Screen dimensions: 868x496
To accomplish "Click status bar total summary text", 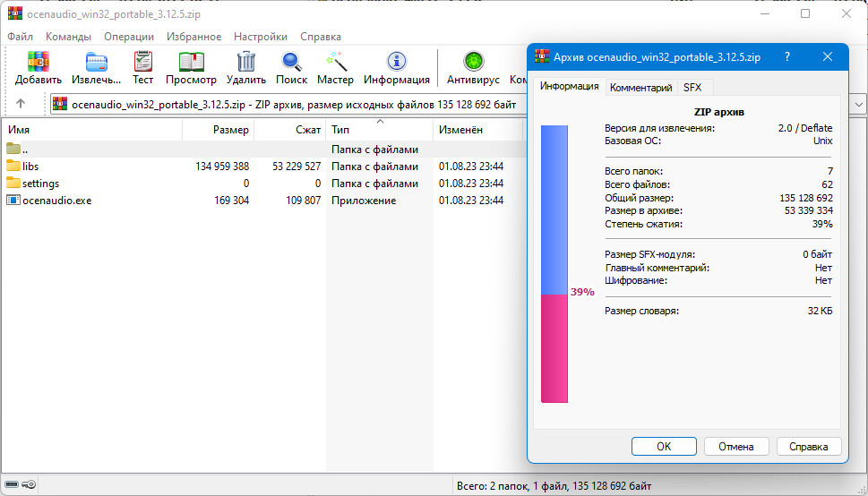I will pyautogui.click(x=554, y=486).
